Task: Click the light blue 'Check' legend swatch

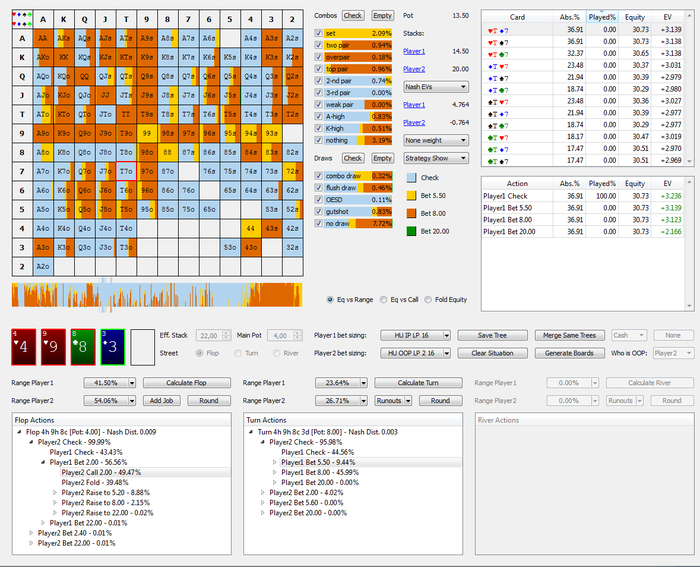Action: (x=411, y=178)
